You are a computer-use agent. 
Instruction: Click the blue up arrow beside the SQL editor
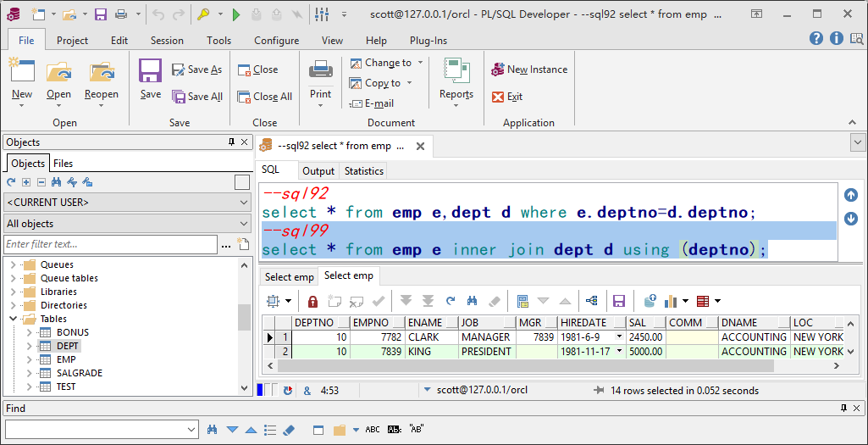(x=851, y=195)
